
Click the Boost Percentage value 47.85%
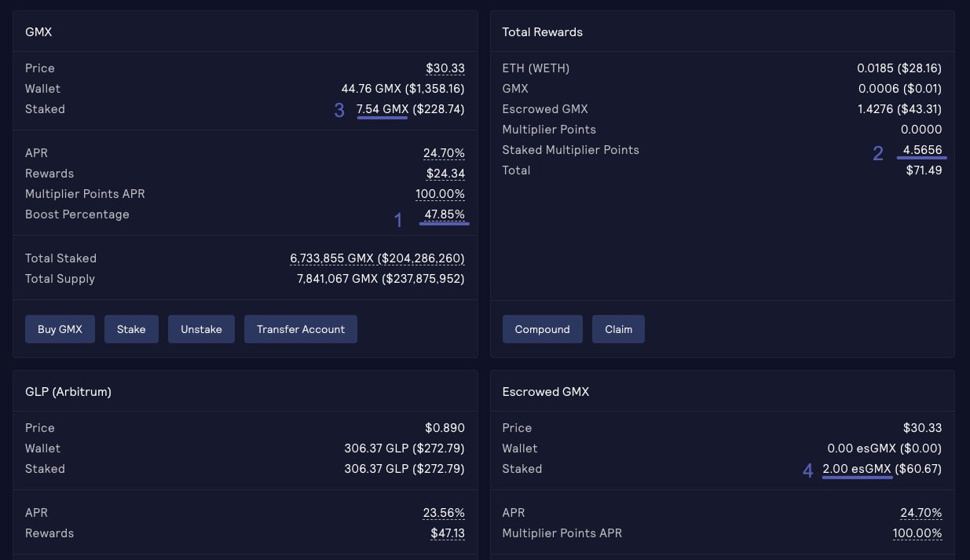click(444, 214)
